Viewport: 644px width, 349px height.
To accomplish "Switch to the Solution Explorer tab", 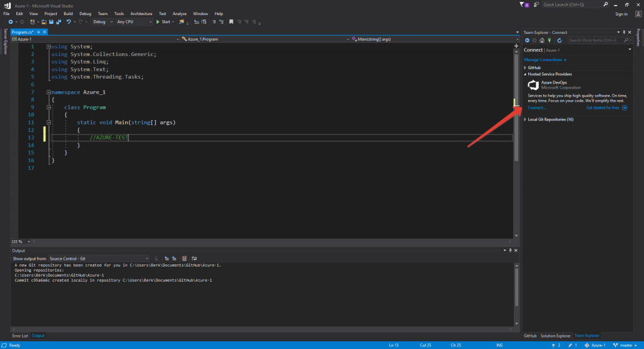I will (x=555, y=336).
